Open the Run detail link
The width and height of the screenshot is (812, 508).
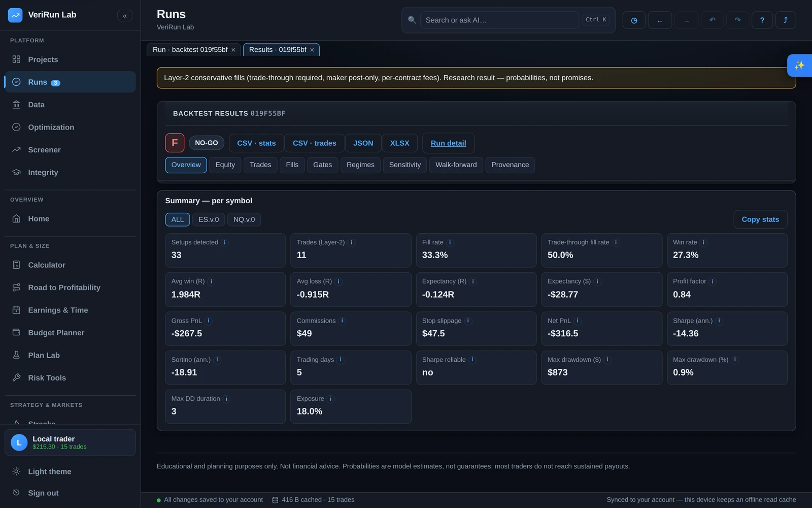449,143
